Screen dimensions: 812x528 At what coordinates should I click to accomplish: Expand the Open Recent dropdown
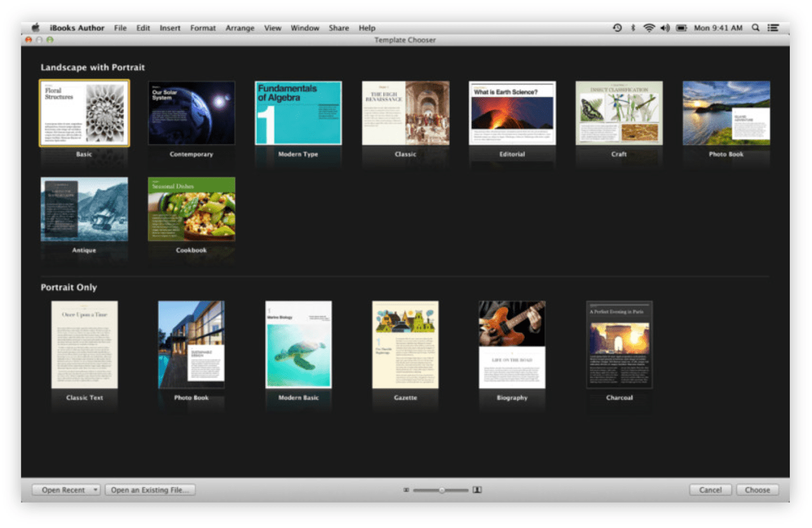[95, 489]
